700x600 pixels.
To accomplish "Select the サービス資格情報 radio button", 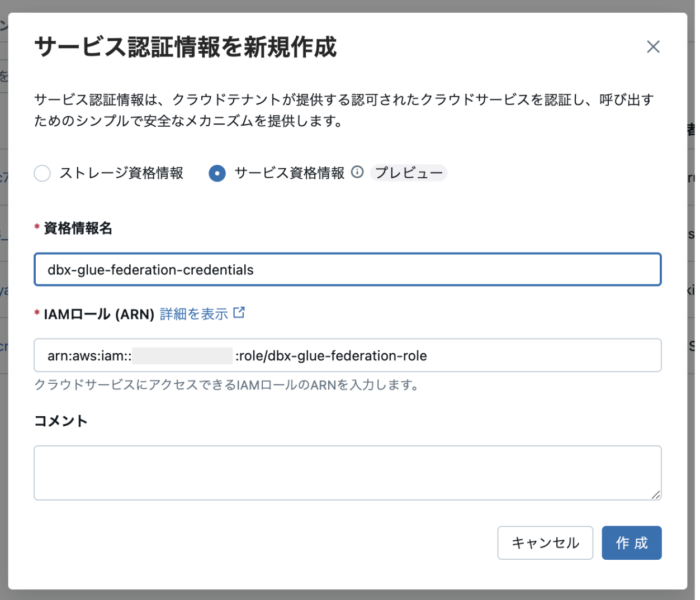I will pyautogui.click(x=217, y=173).
